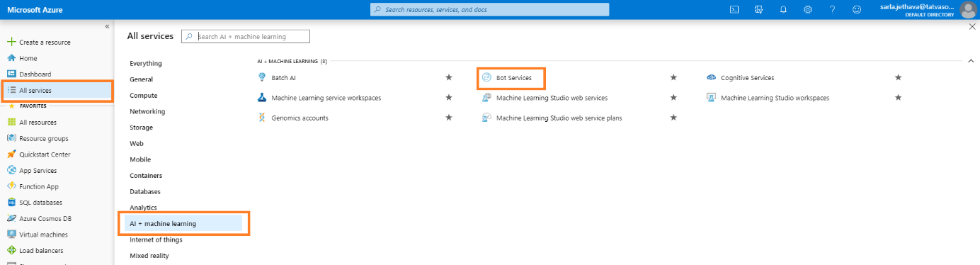
Task: Collapse the left sidebar with double chevron
Action: tap(107, 26)
